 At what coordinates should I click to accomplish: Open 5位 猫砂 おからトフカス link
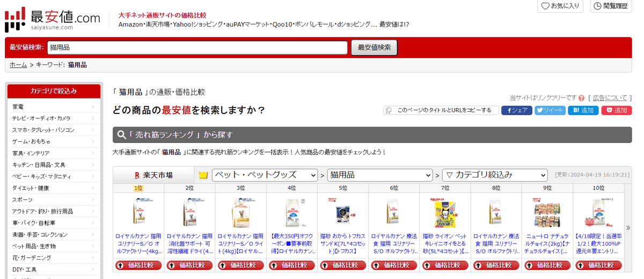pos(343,244)
